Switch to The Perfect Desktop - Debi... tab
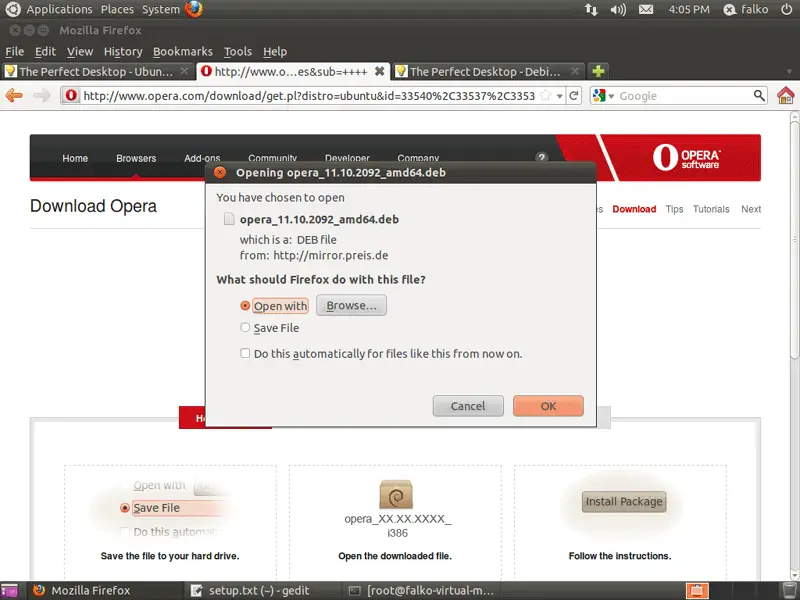This screenshot has width=800, height=600. coord(489,71)
